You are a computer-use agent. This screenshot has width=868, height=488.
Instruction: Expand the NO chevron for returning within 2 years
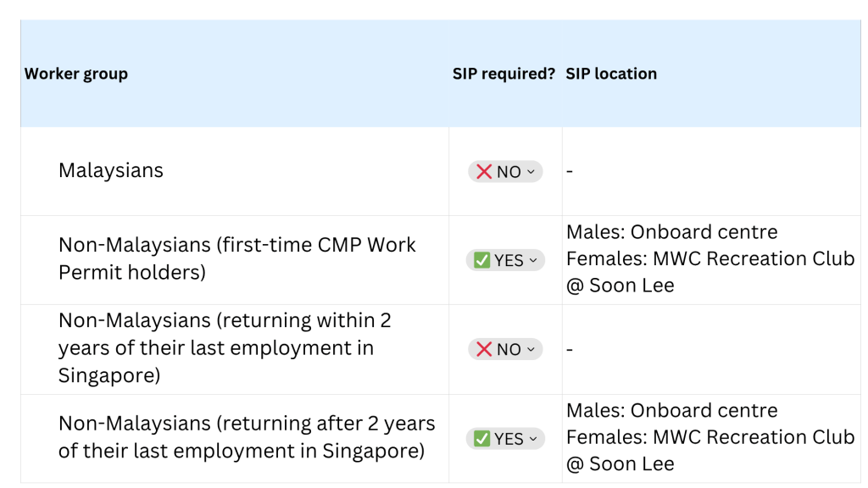(x=531, y=349)
